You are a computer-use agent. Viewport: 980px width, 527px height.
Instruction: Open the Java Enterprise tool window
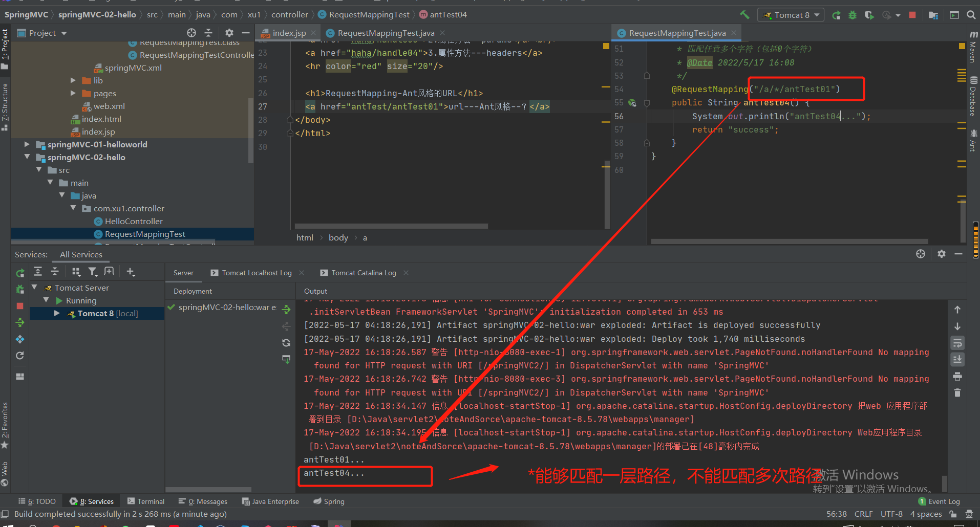[x=270, y=501]
